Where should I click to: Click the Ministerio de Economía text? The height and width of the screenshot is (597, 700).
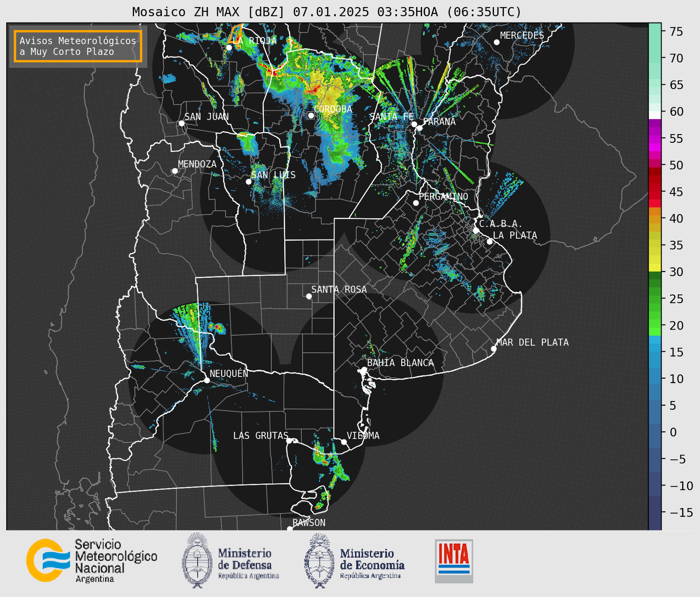tap(372, 563)
